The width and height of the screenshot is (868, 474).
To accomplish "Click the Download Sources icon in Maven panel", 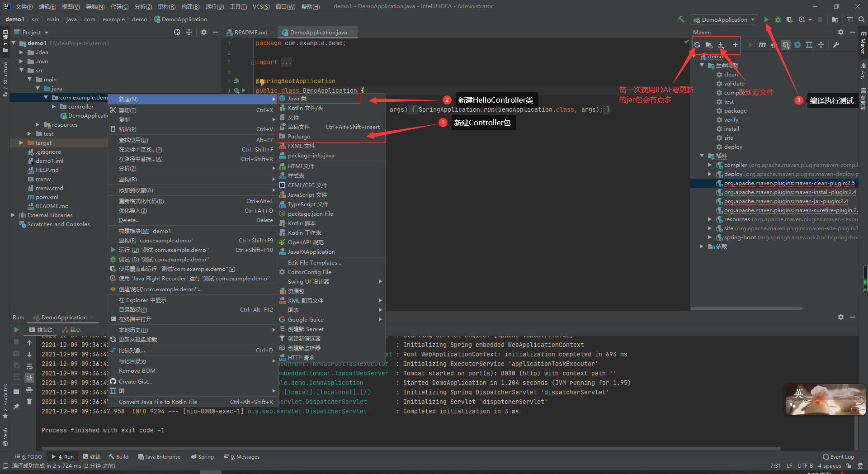I will pyautogui.click(x=721, y=45).
